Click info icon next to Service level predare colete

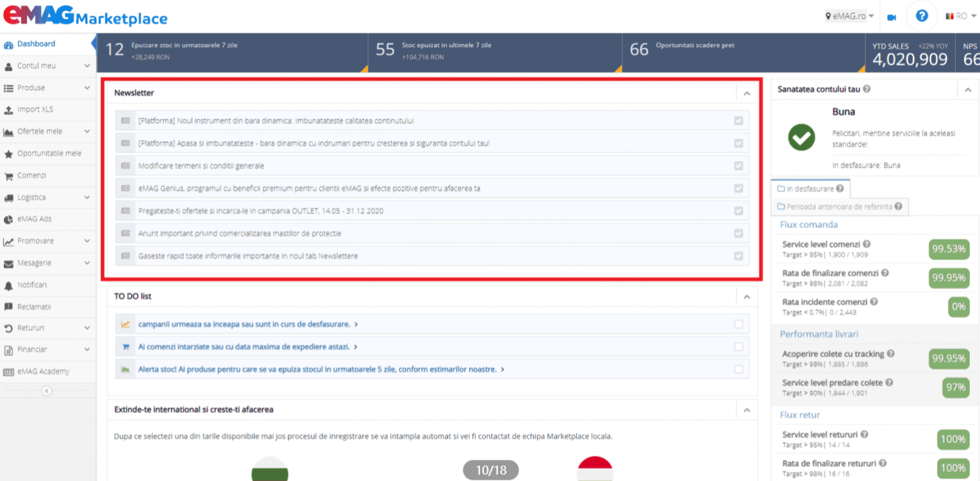pos(889,383)
